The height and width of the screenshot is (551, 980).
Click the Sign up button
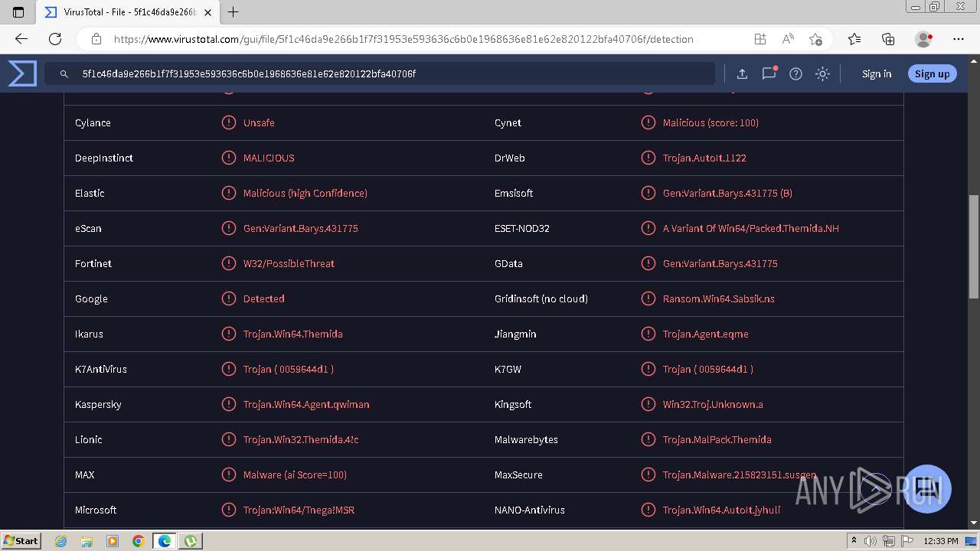tap(932, 74)
